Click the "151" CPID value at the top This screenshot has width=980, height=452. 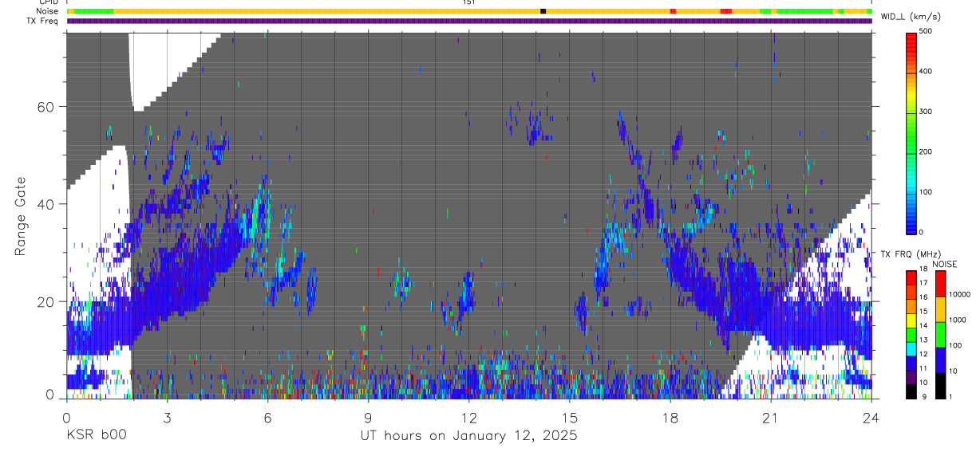468,2
